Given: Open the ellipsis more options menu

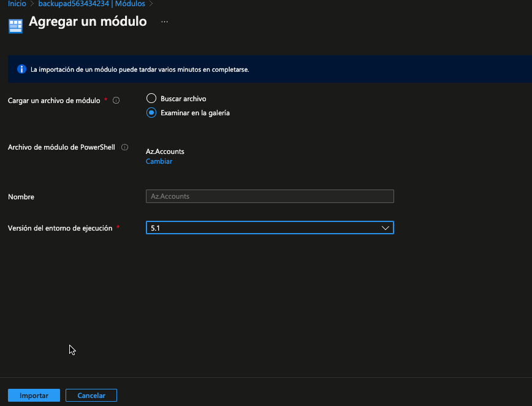Looking at the screenshot, I should tap(164, 22).
